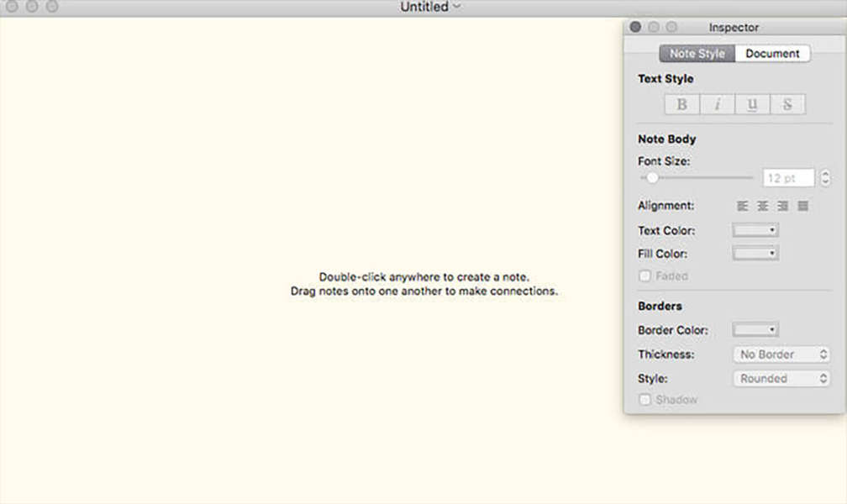Viewport: 847px width, 504px height.
Task: Click the Font Size slider knob
Action: (652, 177)
